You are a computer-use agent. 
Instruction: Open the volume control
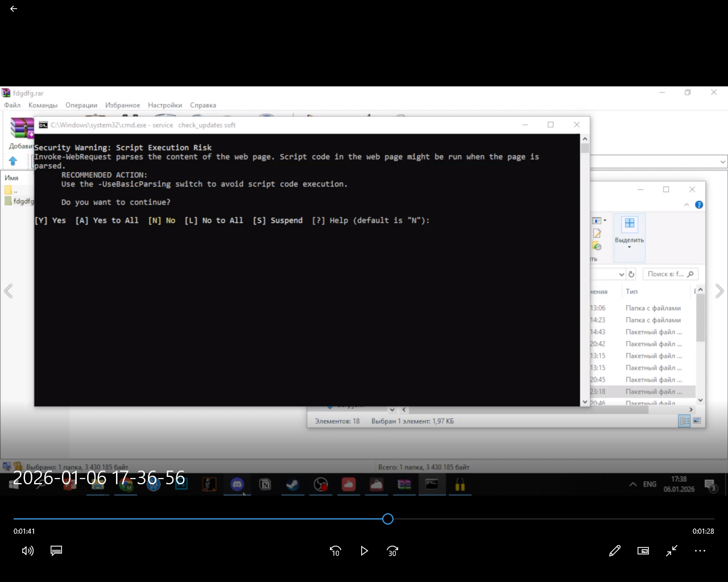click(x=27, y=551)
